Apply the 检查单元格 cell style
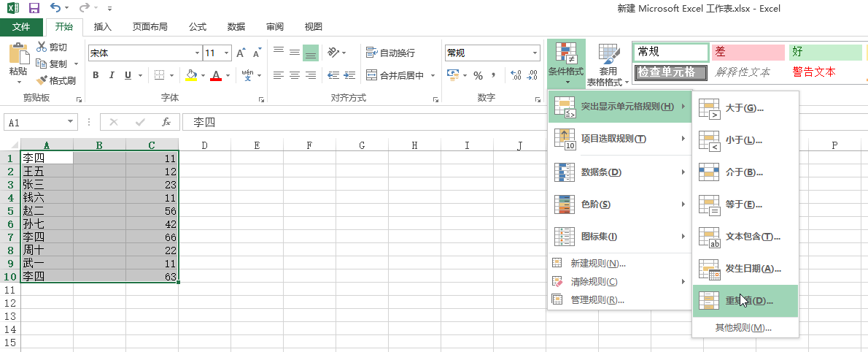868x352 pixels. pos(671,72)
